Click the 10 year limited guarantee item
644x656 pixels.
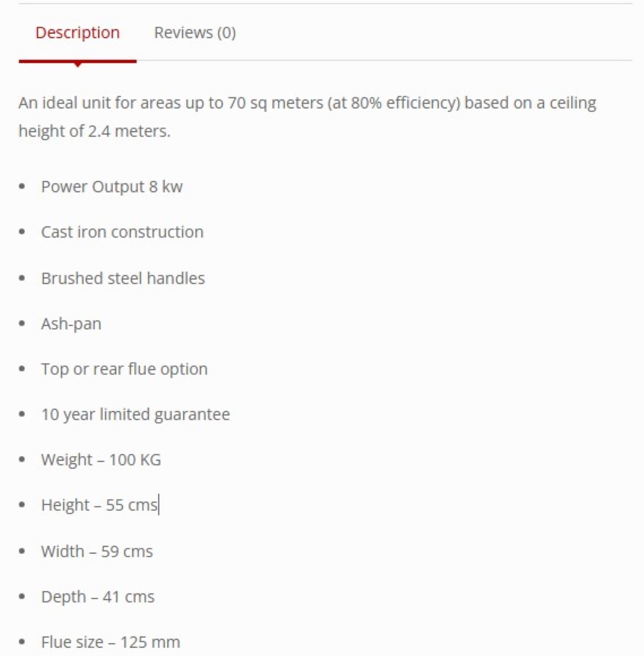click(135, 415)
